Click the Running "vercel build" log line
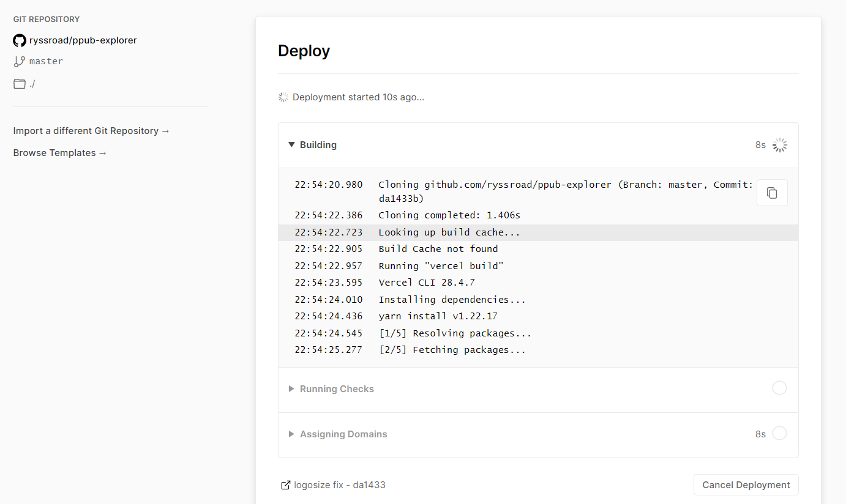The image size is (846, 504). point(538,266)
